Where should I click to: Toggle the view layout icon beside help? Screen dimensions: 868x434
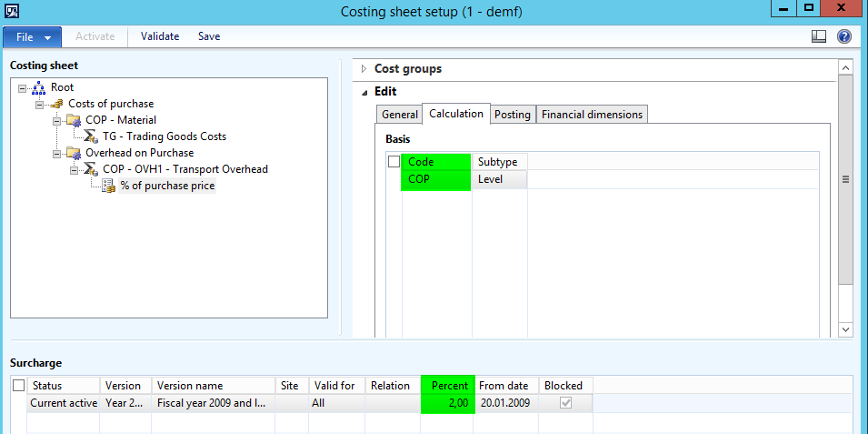click(x=818, y=36)
